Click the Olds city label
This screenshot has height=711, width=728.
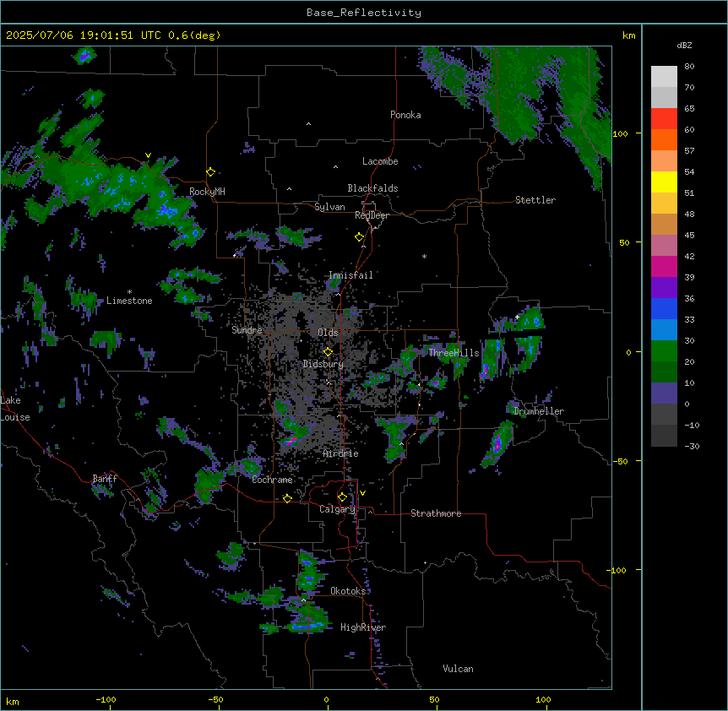coord(328,333)
